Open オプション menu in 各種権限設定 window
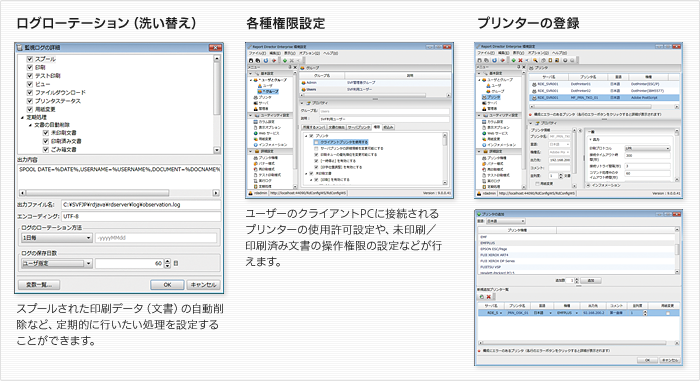This screenshot has width=700, height=381. (x=309, y=53)
